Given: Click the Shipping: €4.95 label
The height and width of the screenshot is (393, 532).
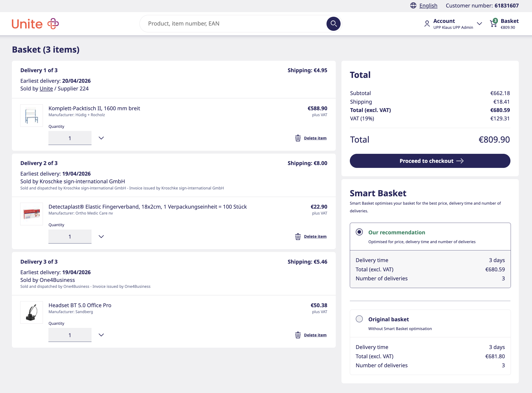Looking at the screenshot, I should coord(307,70).
